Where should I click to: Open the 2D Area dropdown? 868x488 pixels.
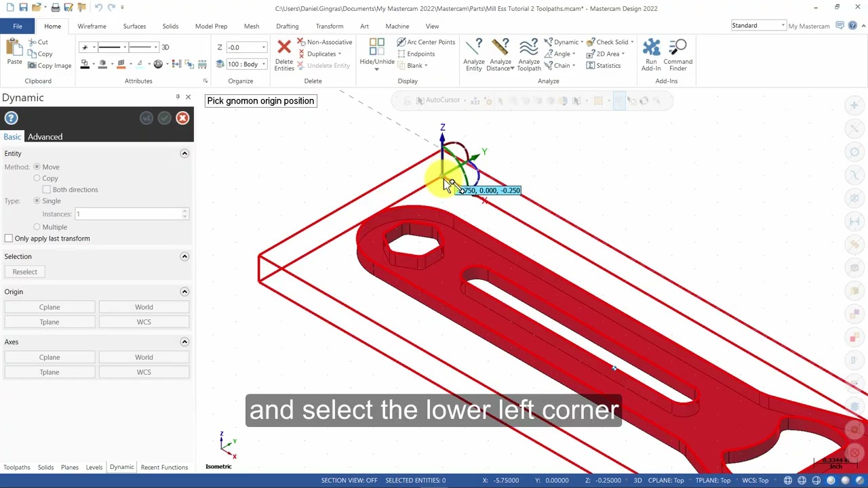pyautogui.click(x=623, y=54)
